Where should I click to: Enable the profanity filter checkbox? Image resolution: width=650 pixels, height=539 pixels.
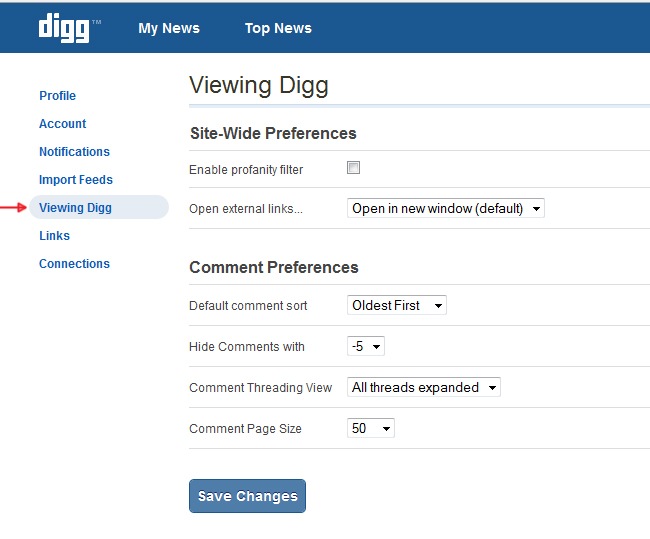(353, 168)
